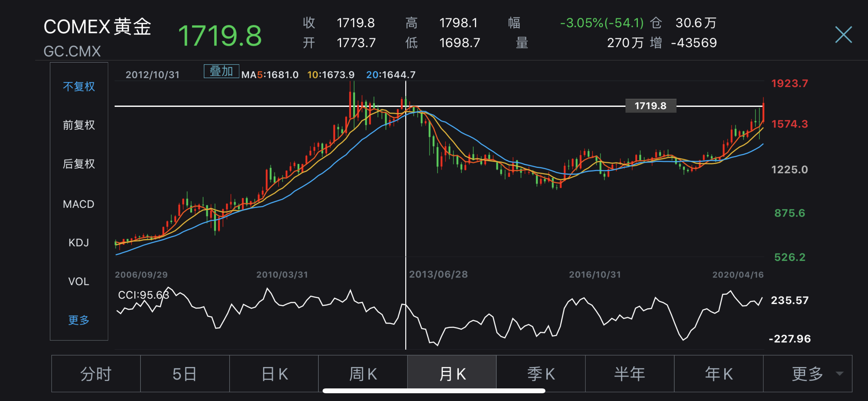Switch to 周K chart tab
Viewport: 868px width, 401px height.
363,373
